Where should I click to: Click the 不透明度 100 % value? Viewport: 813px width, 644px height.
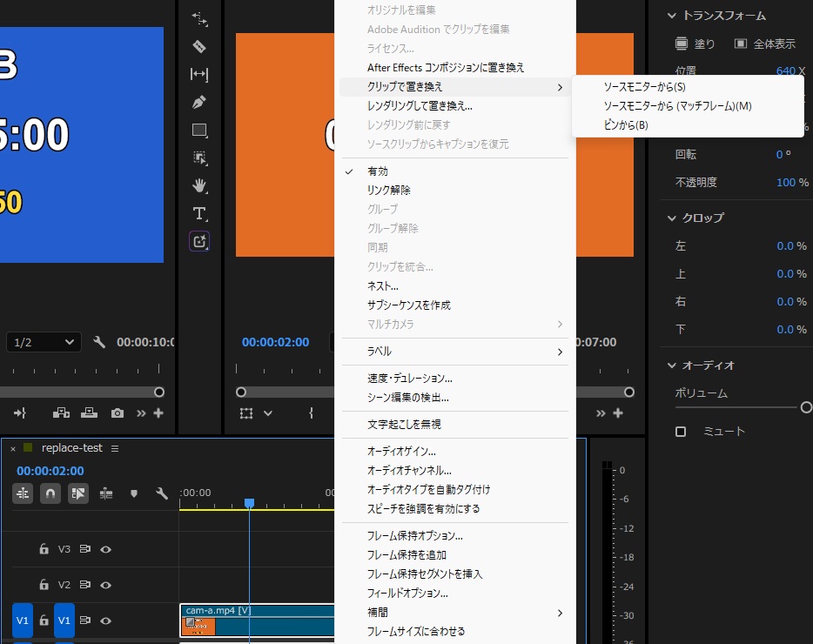792,183
